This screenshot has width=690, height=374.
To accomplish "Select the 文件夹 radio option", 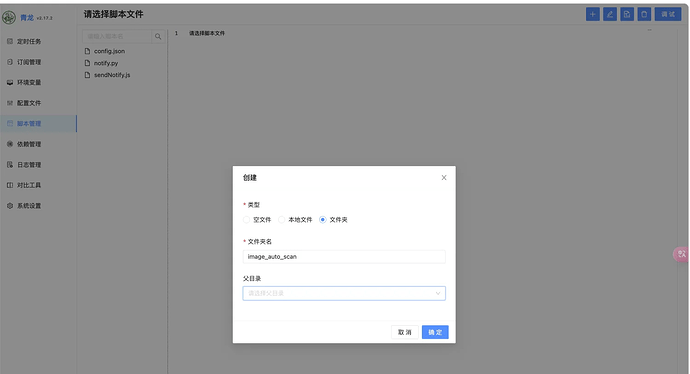I will click(323, 220).
